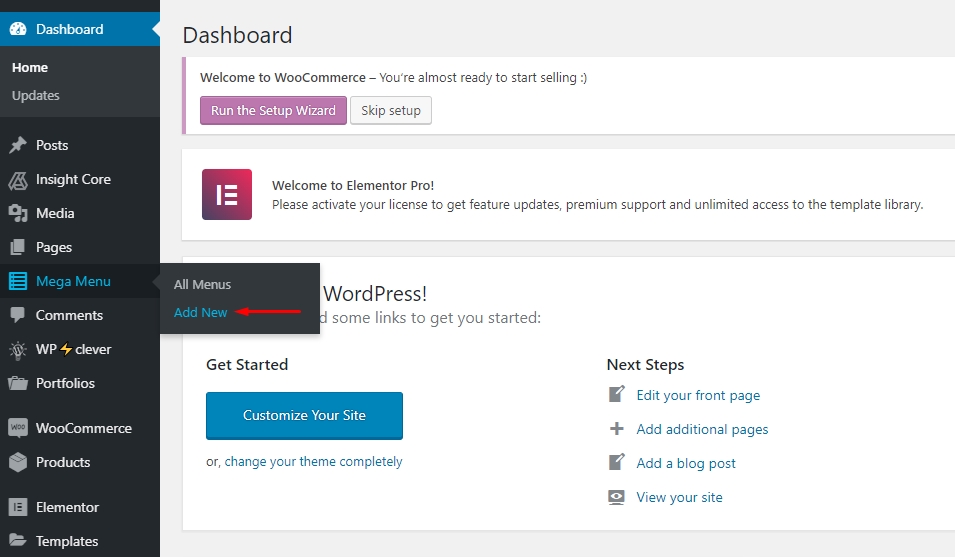Screen dimensions: 955x557
Task: Open the Edit your front page link
Action: click(698, 395)
